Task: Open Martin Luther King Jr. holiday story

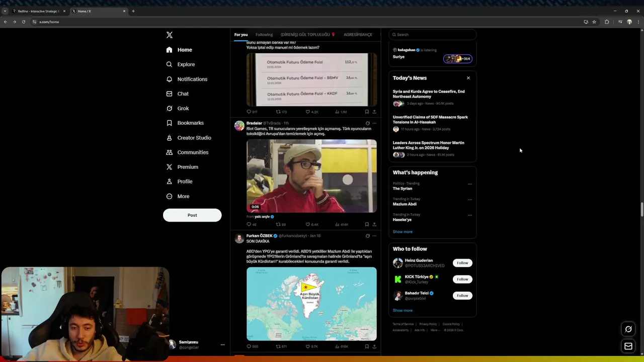Action: coord(432,149)
